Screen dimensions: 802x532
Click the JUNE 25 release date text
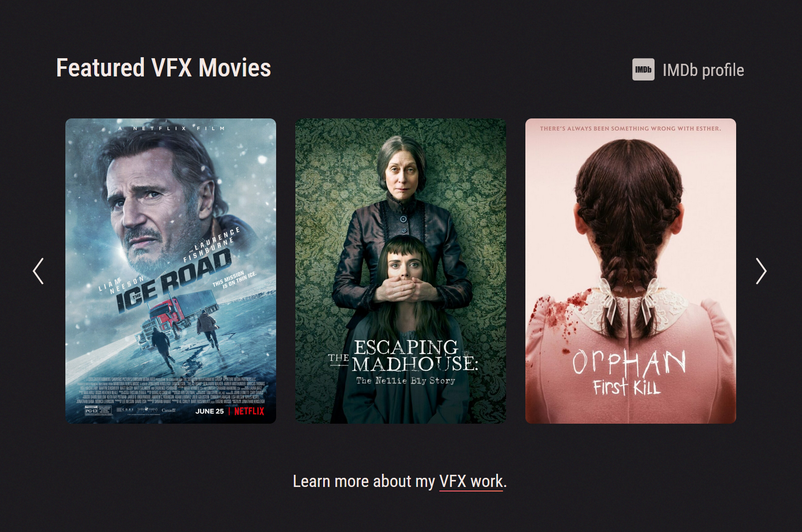tap(210, 411)
